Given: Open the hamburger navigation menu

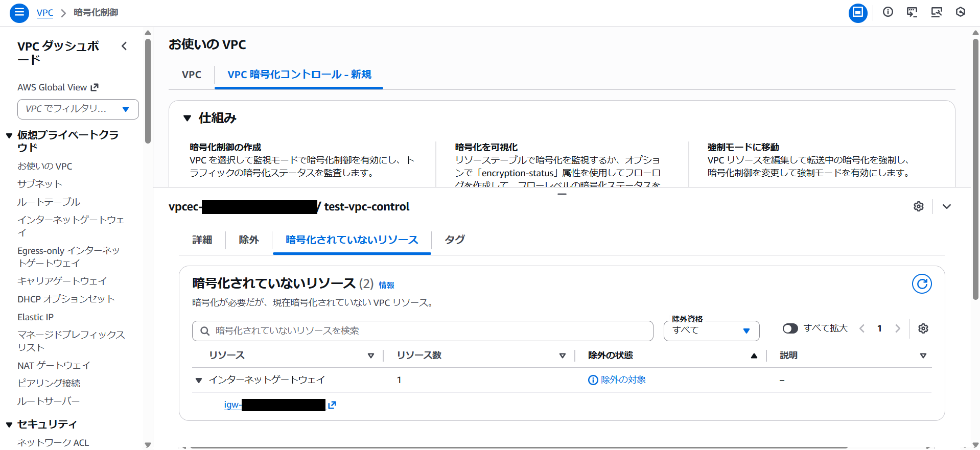Looking at the screenshot, I should (x=19, y=12).
